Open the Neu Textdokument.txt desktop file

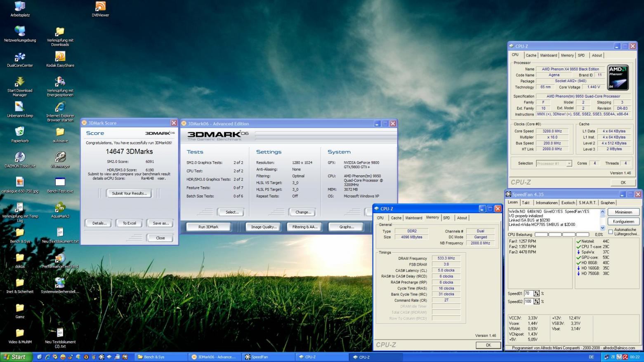pyautogui.click(x=60, y=235)
